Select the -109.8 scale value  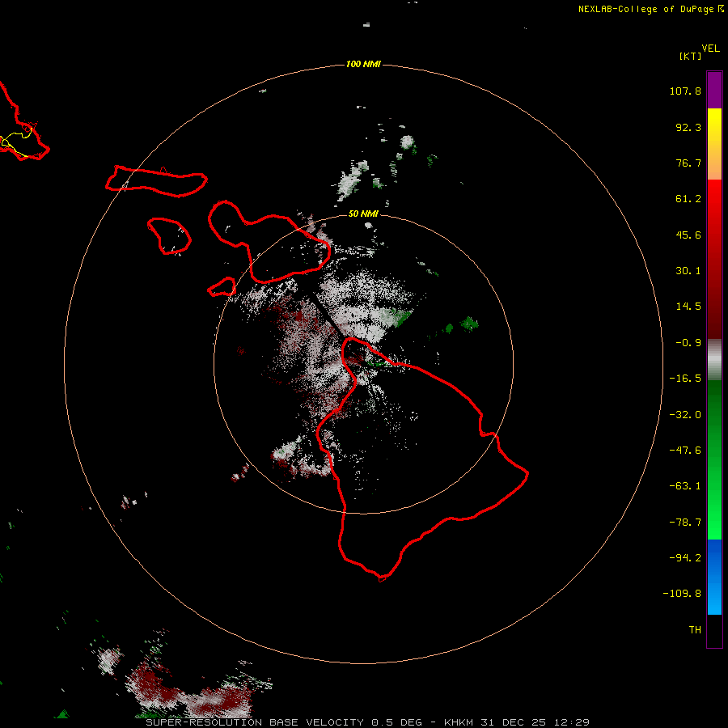point(682,594)
